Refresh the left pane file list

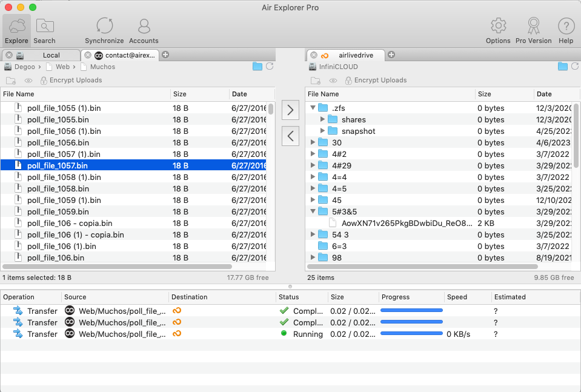270,66
